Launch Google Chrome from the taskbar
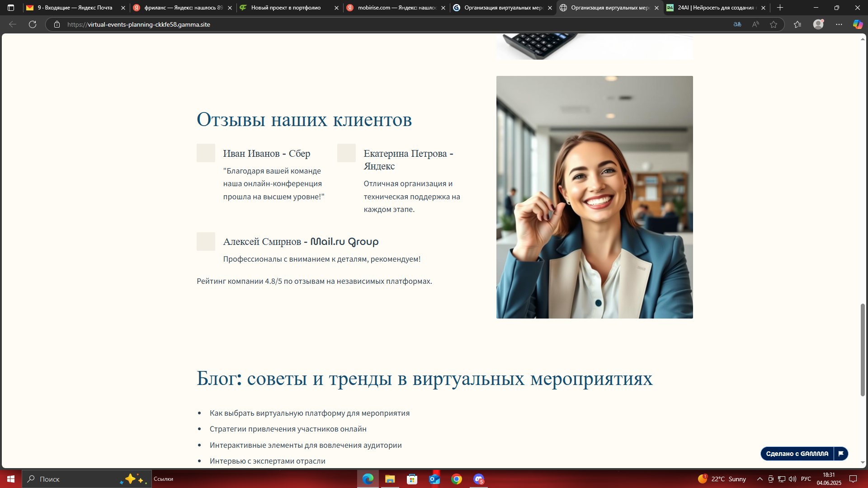 click(x=457, y=479)
